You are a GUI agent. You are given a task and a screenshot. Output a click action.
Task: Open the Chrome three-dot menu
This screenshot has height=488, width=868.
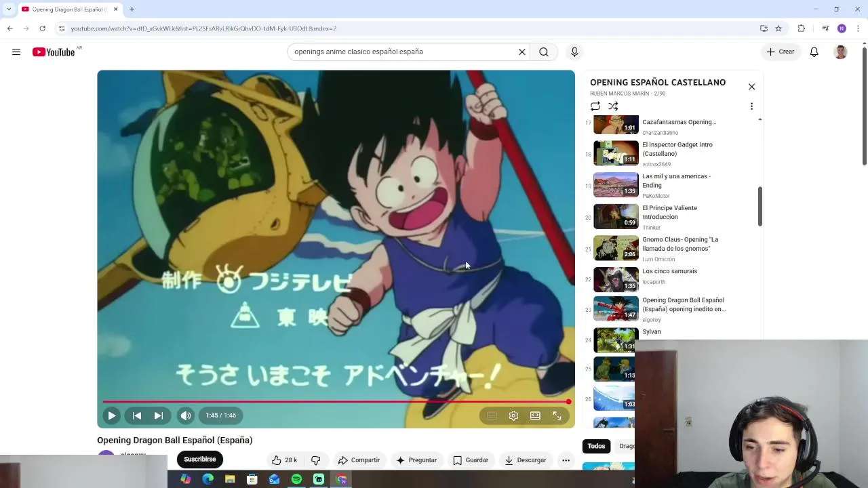coord(858,28)
